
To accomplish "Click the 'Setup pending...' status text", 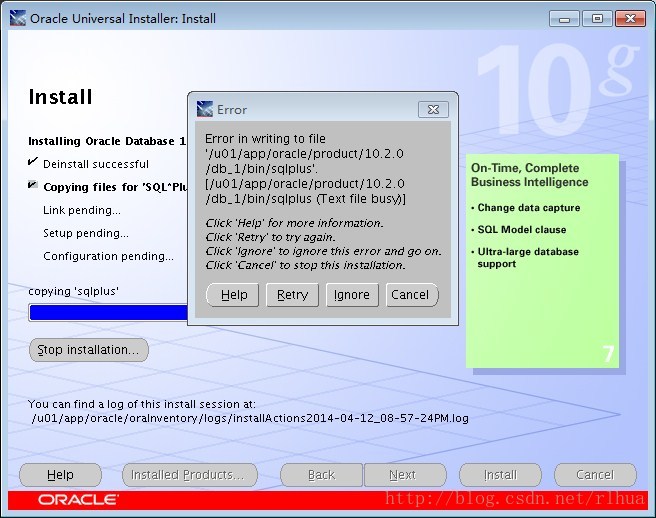I will click(x=86, y=233).
